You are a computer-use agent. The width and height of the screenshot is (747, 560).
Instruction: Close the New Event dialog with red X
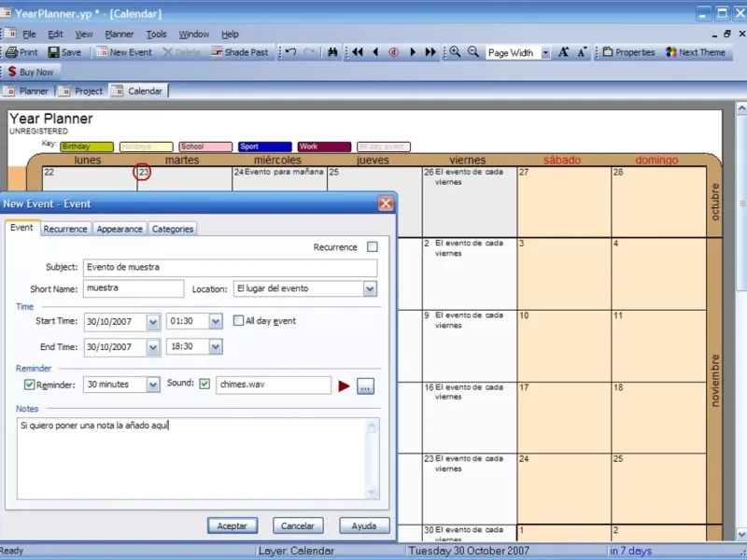(x=386, y=203)
